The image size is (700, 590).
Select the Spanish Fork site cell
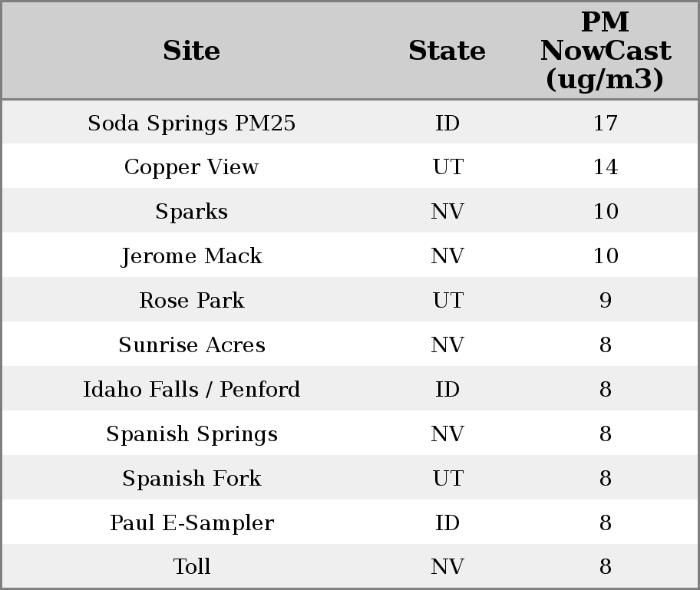(x=191, y=479)
